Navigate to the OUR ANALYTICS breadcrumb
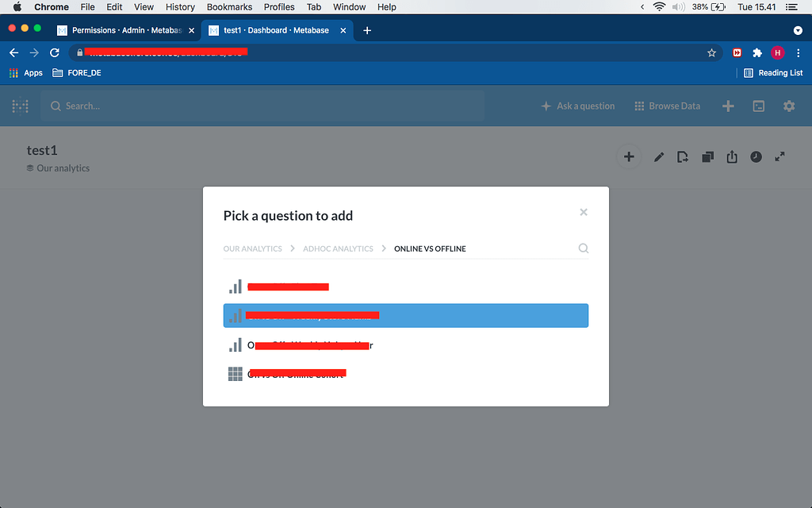Screen dimensions: 812x508 252,248
